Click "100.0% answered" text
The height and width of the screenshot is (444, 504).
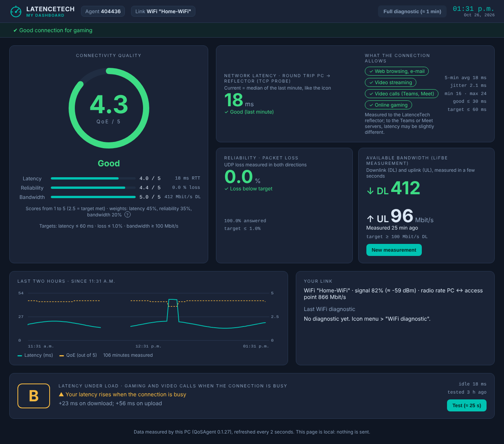tap(245, 221)
